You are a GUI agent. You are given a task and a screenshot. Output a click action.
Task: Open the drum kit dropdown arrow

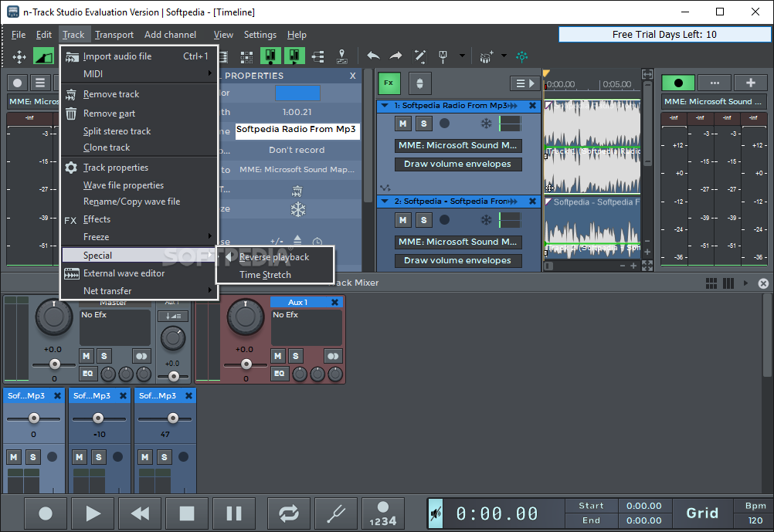coord(504,56)
